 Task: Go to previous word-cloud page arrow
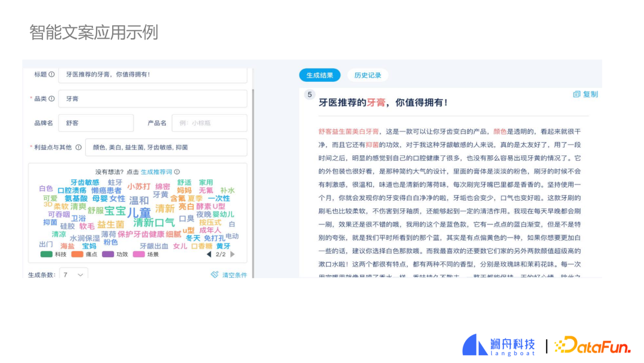point(209,254)
